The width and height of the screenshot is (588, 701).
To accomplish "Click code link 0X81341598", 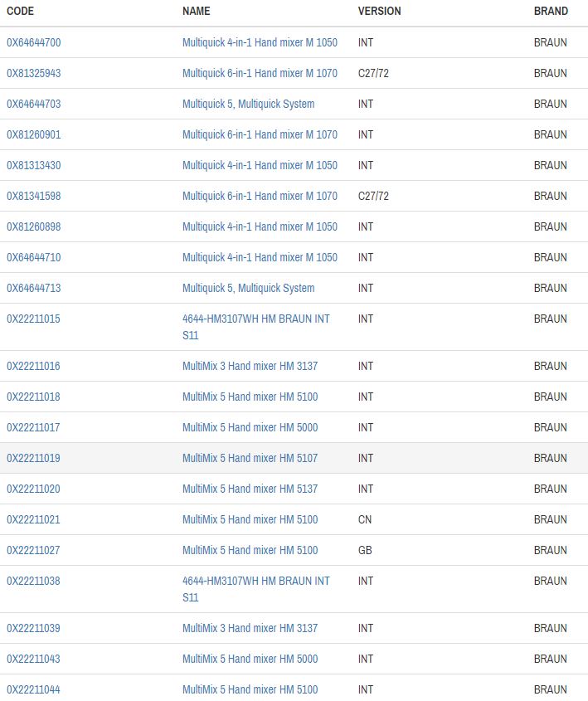I will coord(34,196).
